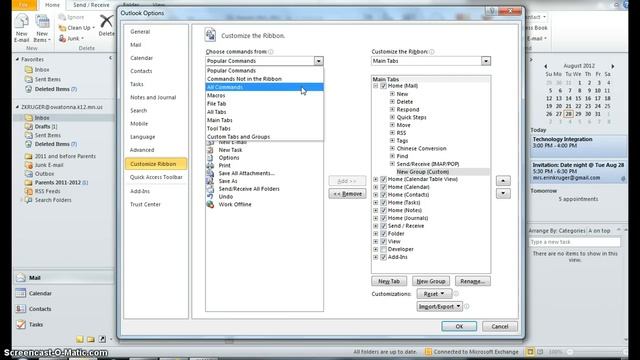Viewport: 640px width, 360px height.
Task: Select the Print command icon
Action: click(210, 165)
